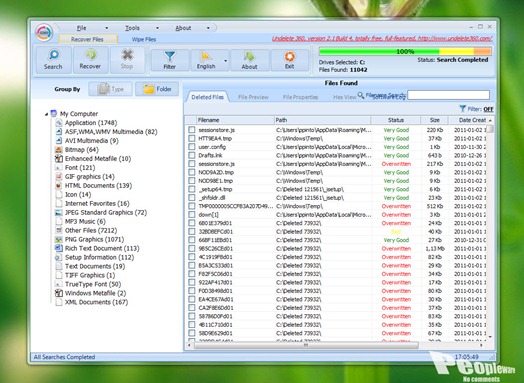
Task: Click the Filename Search magnifier icon
Action: [x=361, y=96]
